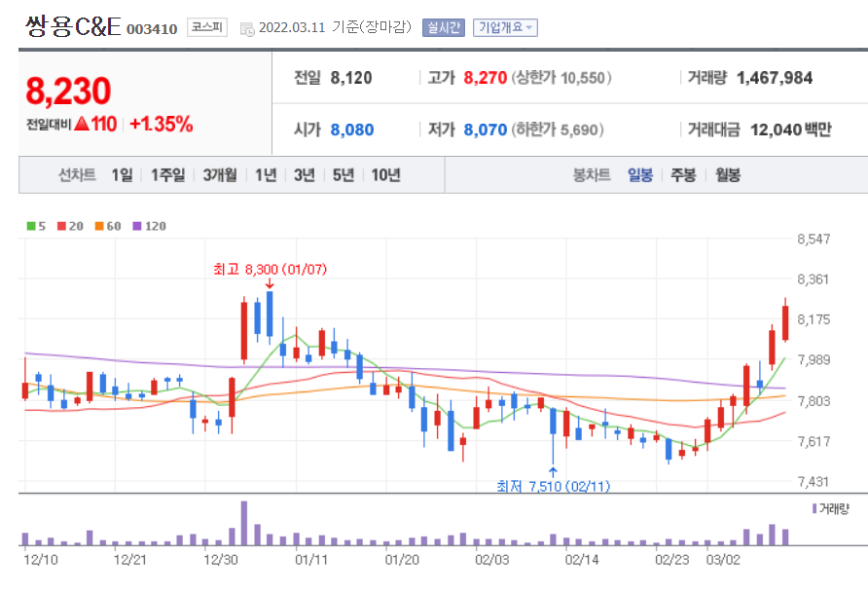Viewport: 868px width, 594px height.
Task: Select the 1일 line chart period
Action: [122, 175]
